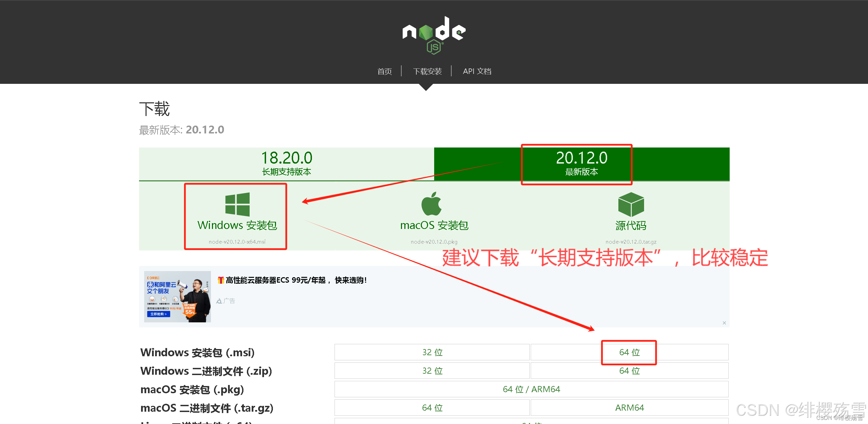Open the 下载安装 navigation item

pyautogui.click(x=427, y=71)
